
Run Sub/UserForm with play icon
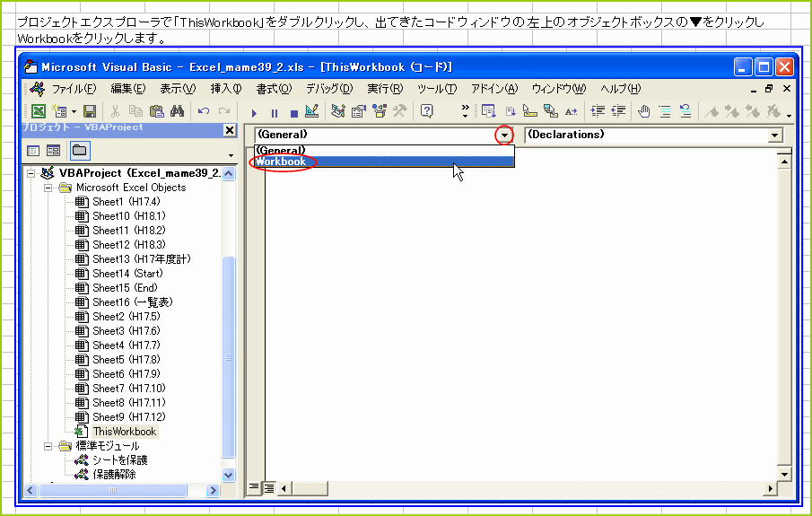(x=254, y=112)
